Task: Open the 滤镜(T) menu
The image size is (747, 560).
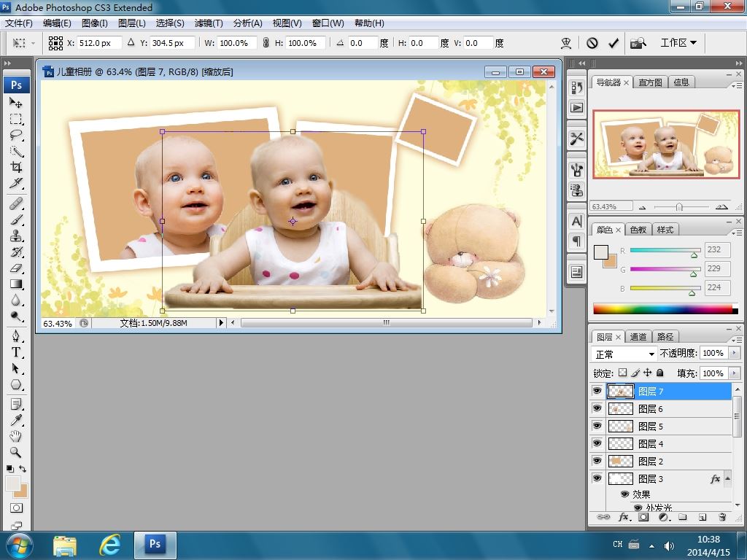Action: tap(209, 23)
